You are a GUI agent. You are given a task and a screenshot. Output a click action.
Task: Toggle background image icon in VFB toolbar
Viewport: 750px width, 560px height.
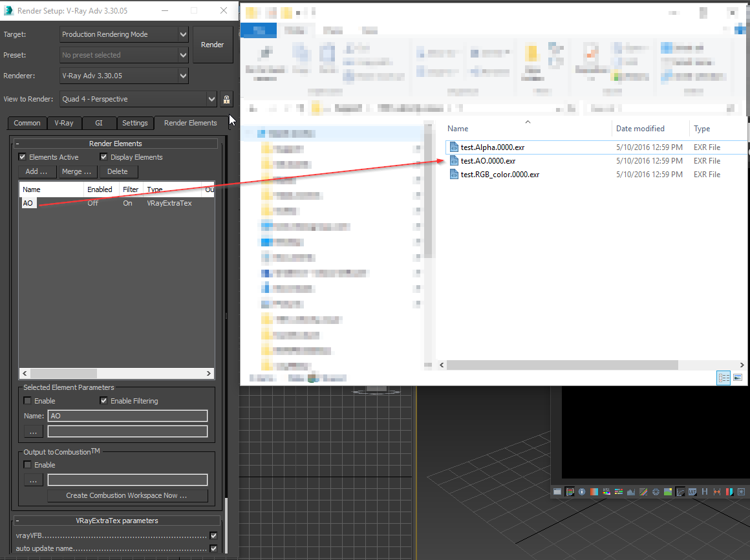668,491
